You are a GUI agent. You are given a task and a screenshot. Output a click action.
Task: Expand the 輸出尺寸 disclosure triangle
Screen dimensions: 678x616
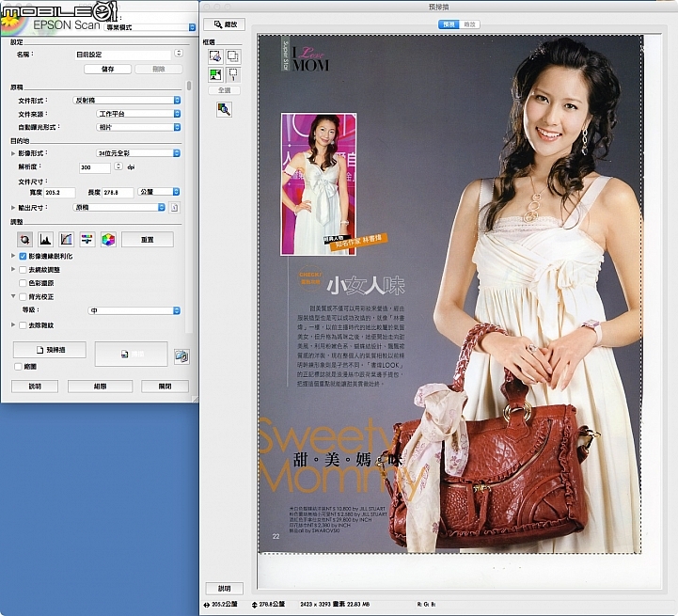tap(13, 208)
